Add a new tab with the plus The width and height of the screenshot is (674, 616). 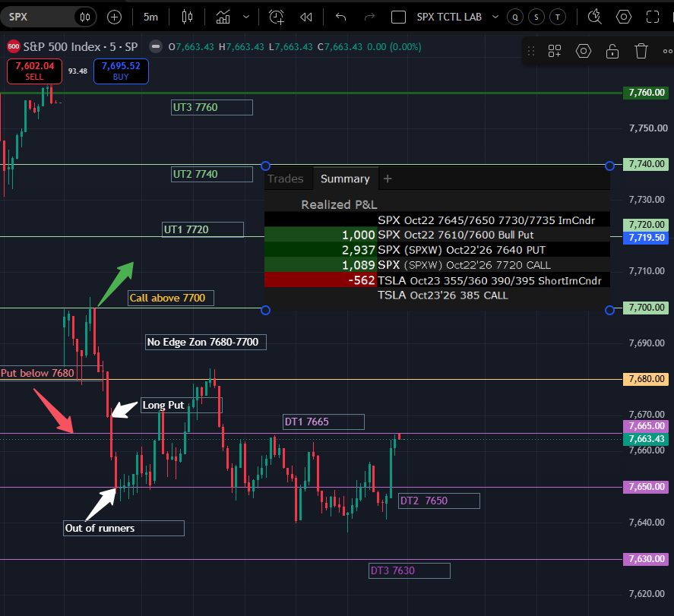tap(388, 178)
